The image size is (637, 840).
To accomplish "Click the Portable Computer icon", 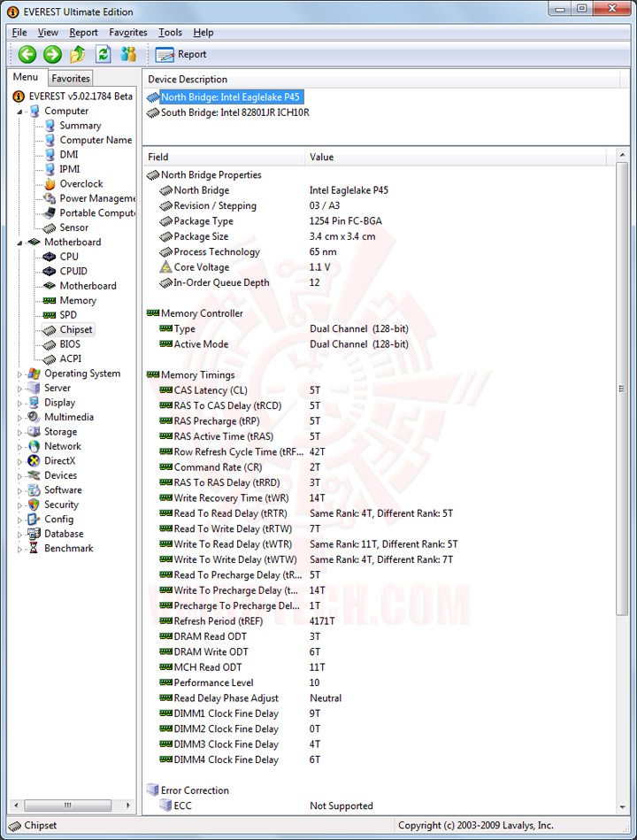I will tap(50, 212).
